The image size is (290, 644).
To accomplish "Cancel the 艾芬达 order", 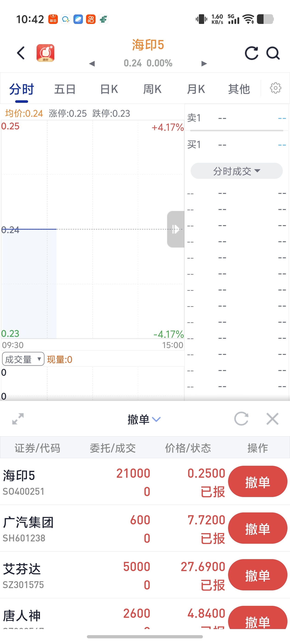I will click(258, 575).
